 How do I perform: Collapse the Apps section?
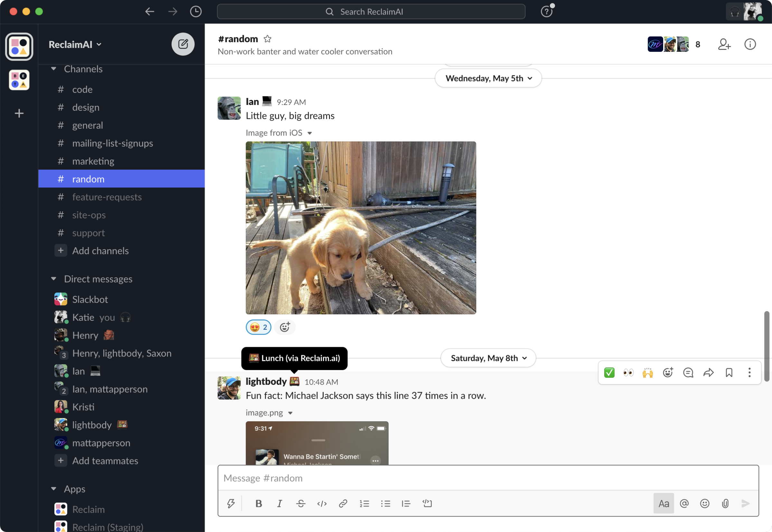[x=54, y=489]
